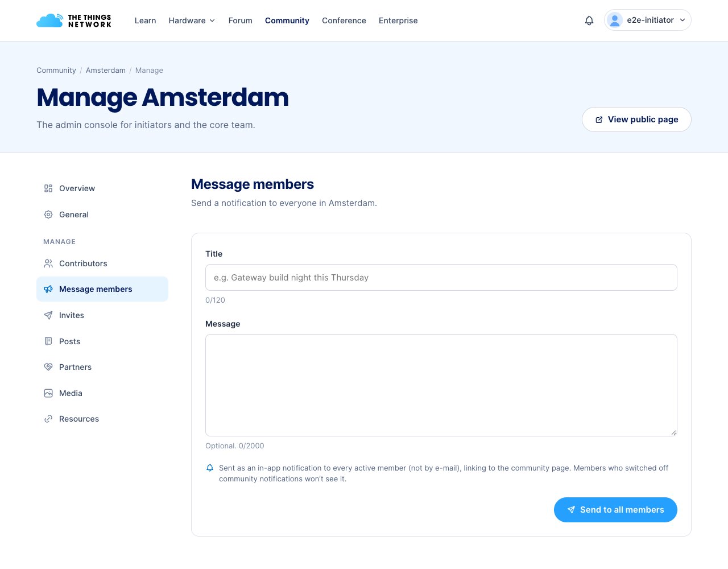
Task: Open the notifications bell in header
Action: (589, 20)
